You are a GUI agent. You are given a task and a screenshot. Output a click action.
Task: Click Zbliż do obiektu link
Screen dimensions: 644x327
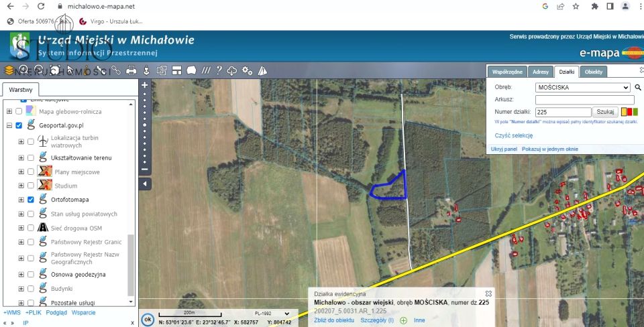click(x=334, y=320)
